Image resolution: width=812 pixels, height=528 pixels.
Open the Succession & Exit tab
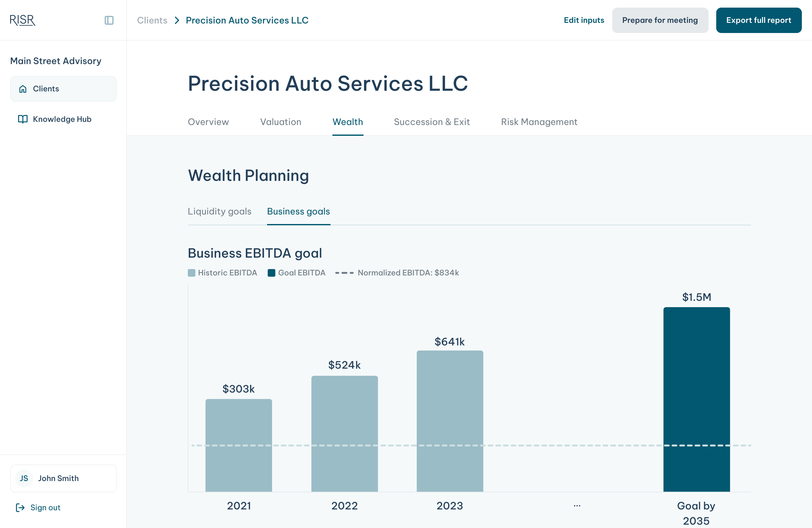(432, 122)
